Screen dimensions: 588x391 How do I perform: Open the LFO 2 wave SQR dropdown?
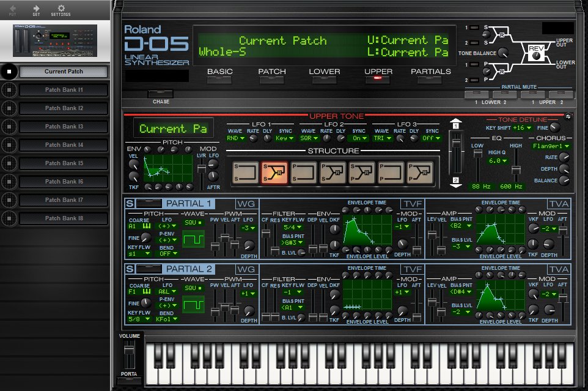click(309, 138)
